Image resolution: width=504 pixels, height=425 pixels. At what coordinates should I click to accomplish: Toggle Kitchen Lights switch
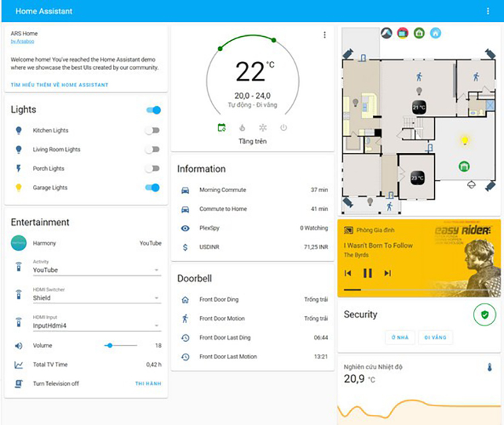tap(153, 131)
